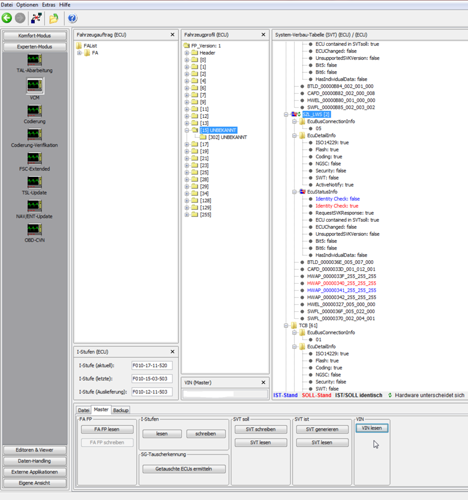The height and width of the screenshot is (500, 468).
Task: Open Editoren & Viewer section
Action: click(34, 450)
